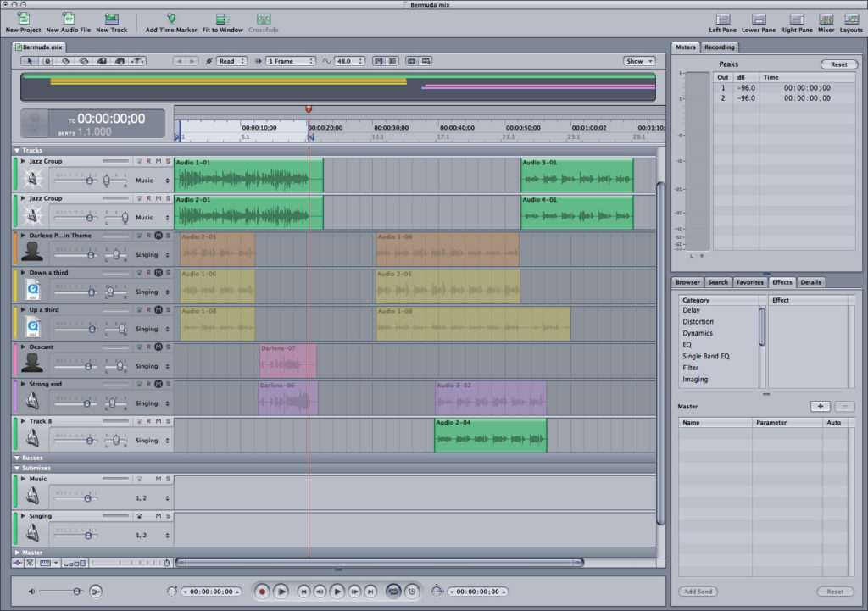Click the Darlene track head silhouette icon
868x611 pixels.
click(32, 252)
